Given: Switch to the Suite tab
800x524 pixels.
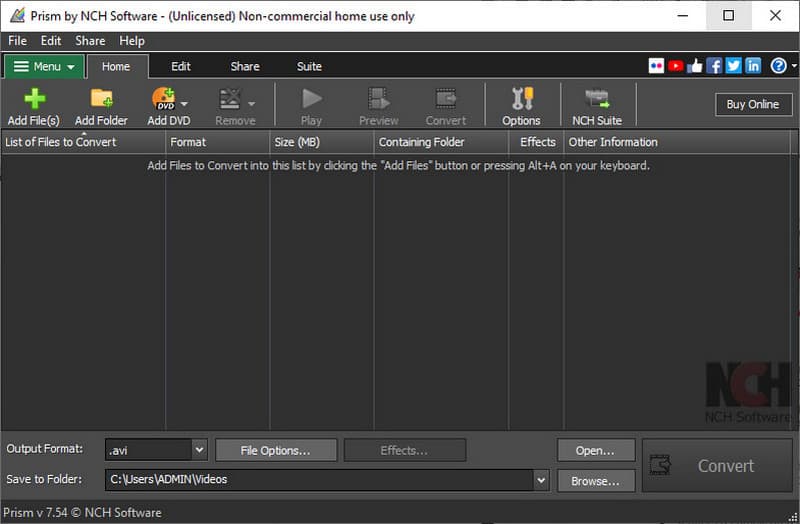Looking at the screenshot, I should (x=309, y=67).
